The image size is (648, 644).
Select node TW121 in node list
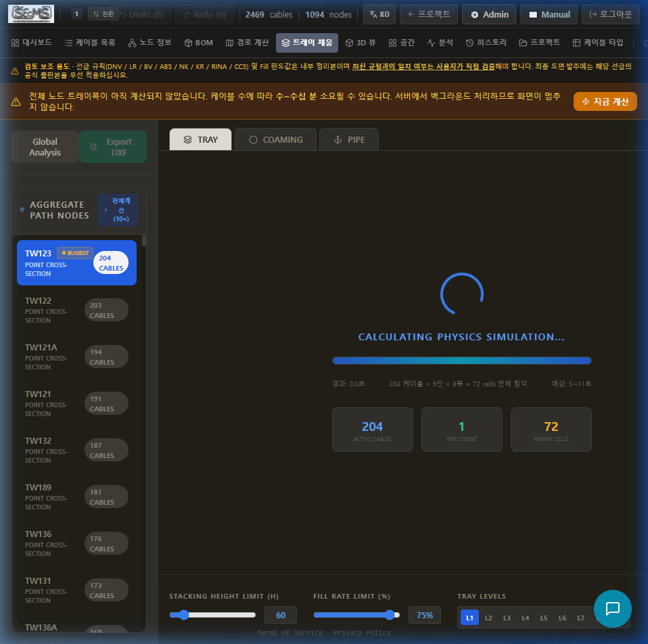click(x=76, y=403)
